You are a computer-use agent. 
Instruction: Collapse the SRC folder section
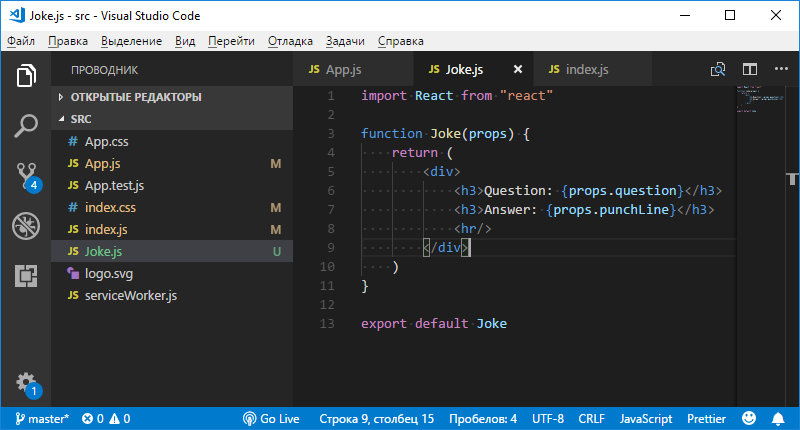pyautogui.click(x=80, y=119)
